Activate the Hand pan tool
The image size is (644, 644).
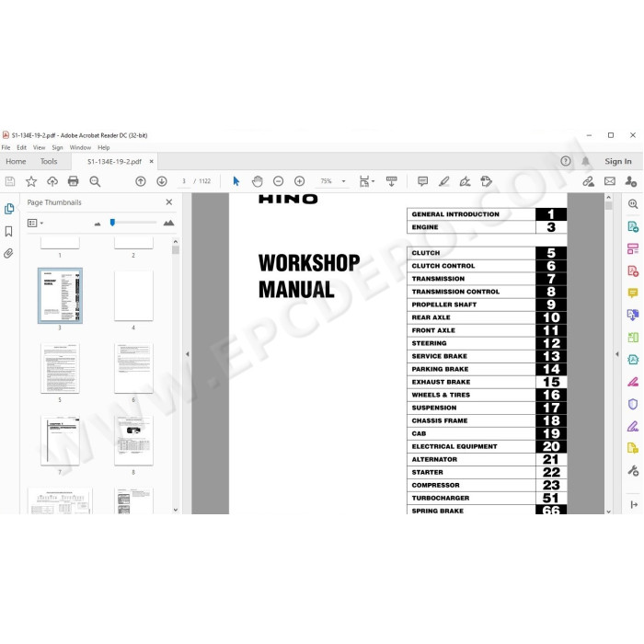[x=257, y=181]
